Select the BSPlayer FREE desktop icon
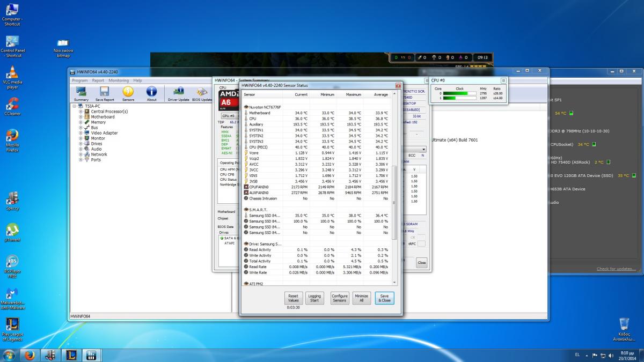The image size is (644, 362). tap(12, 267)
